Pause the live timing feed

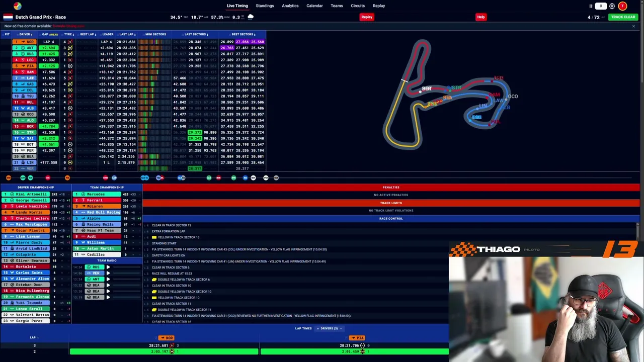(x=591, y=6)
